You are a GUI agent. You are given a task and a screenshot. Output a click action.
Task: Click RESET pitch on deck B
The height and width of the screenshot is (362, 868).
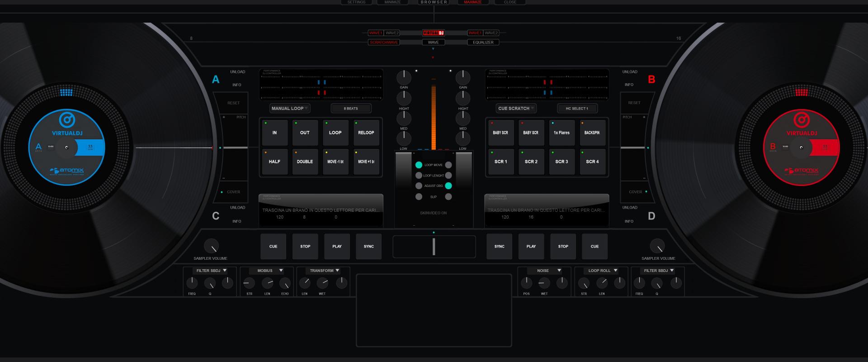[634, 103]
